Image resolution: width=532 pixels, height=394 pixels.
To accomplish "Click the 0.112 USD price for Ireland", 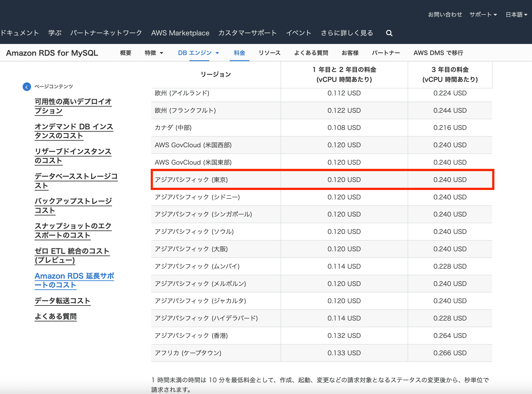I will (344, 93).
